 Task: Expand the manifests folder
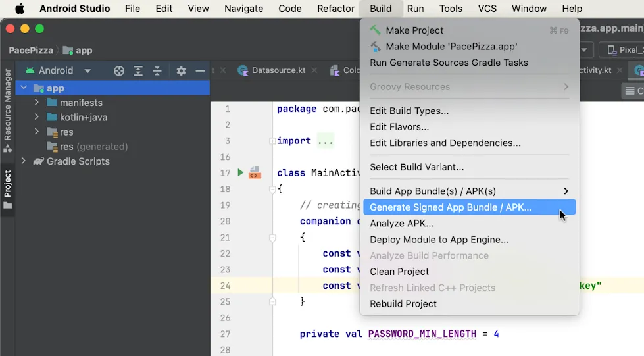tap(37, 103)
